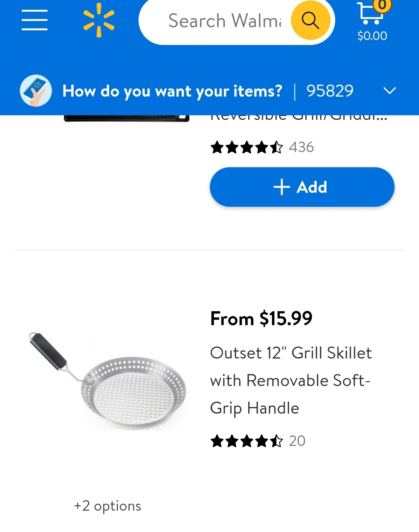This screenshot has width=419, height=532.
Task: Click inside the Search Walmart field
Action: (224, 21)
